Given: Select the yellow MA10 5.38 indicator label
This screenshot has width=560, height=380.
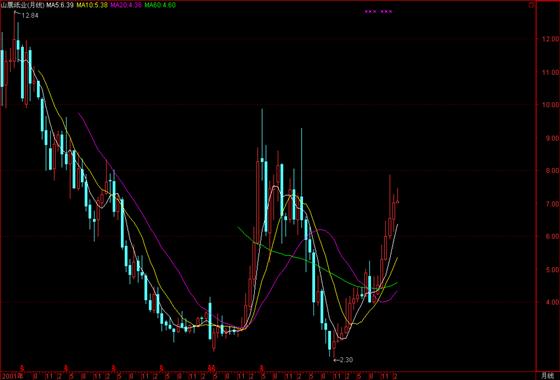Looking at the screenshot, I should 92,5.
